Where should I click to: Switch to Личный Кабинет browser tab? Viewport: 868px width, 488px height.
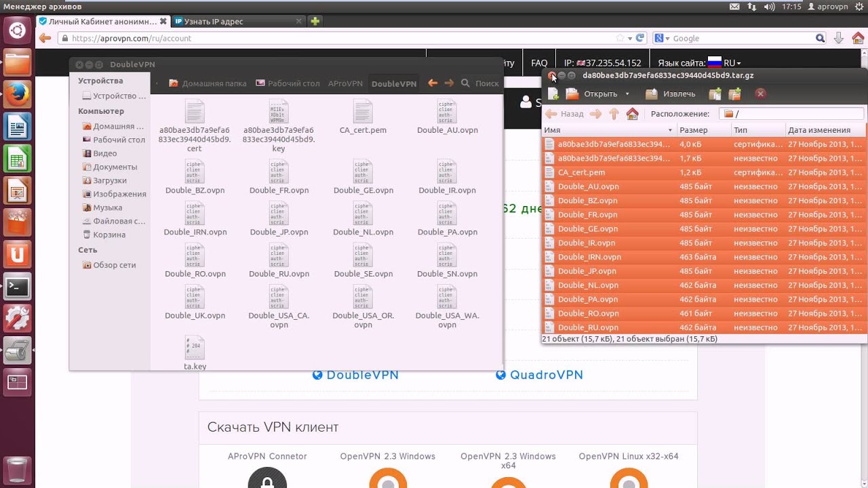click(x=102, y=21)
